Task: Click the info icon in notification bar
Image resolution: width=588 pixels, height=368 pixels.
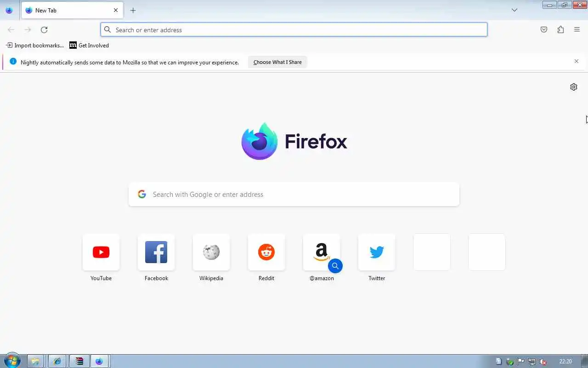Action: tap(13, 61)
